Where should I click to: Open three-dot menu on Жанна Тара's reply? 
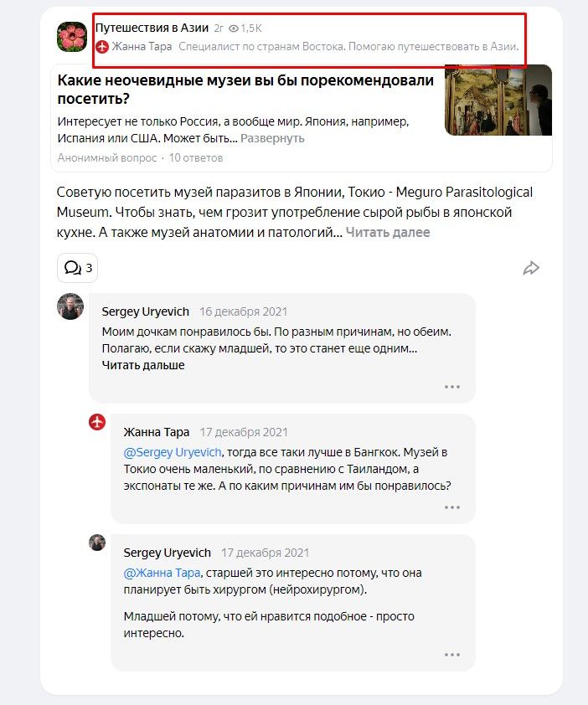tap(452, 507)
